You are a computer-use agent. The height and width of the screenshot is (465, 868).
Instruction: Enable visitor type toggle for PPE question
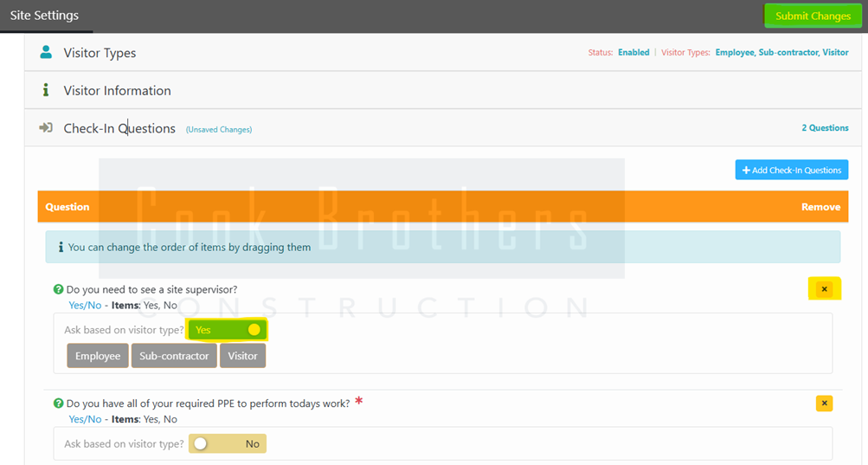click(228, 444)
